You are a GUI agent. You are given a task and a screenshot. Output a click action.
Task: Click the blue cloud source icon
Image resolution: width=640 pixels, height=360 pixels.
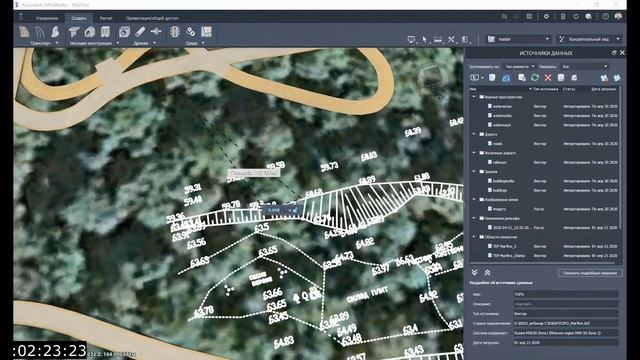tap(506, 78)
